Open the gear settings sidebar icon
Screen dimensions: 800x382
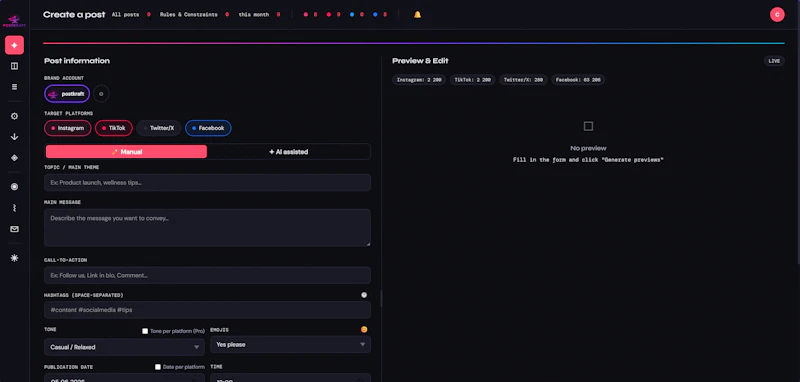pyautogui.click(x=14, y=116)
